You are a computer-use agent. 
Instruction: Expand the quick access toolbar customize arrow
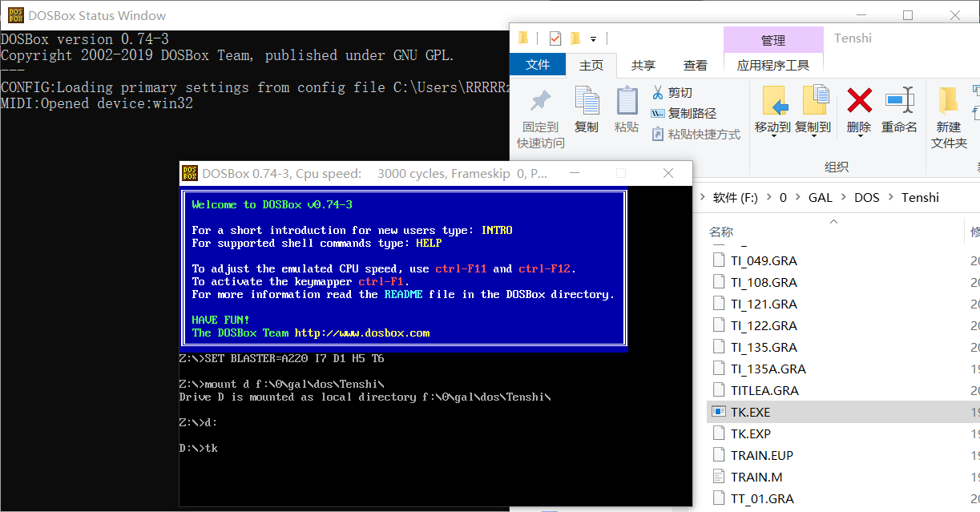click(594, 38)
